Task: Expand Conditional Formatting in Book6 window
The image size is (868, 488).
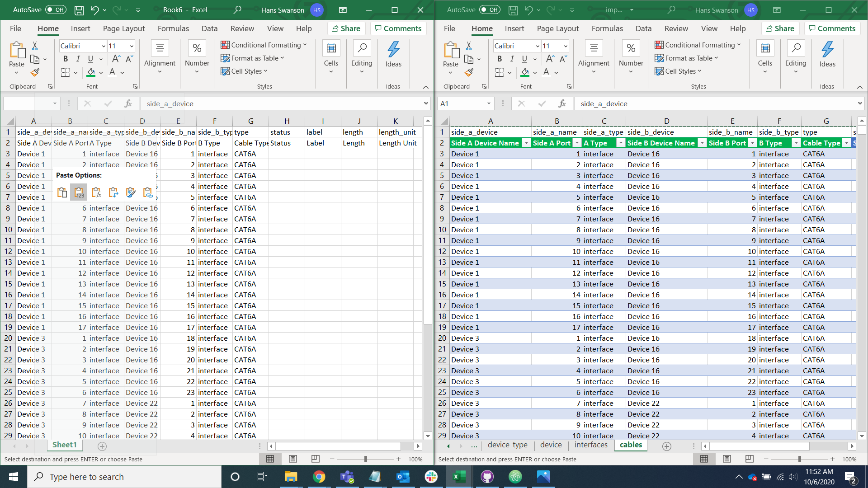Action: tap(264, 45)
